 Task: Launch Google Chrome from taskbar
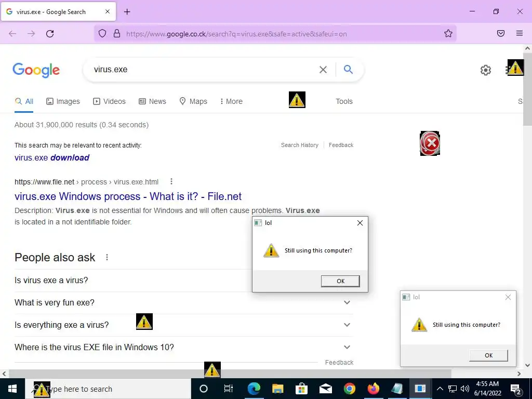coord(349,389)
